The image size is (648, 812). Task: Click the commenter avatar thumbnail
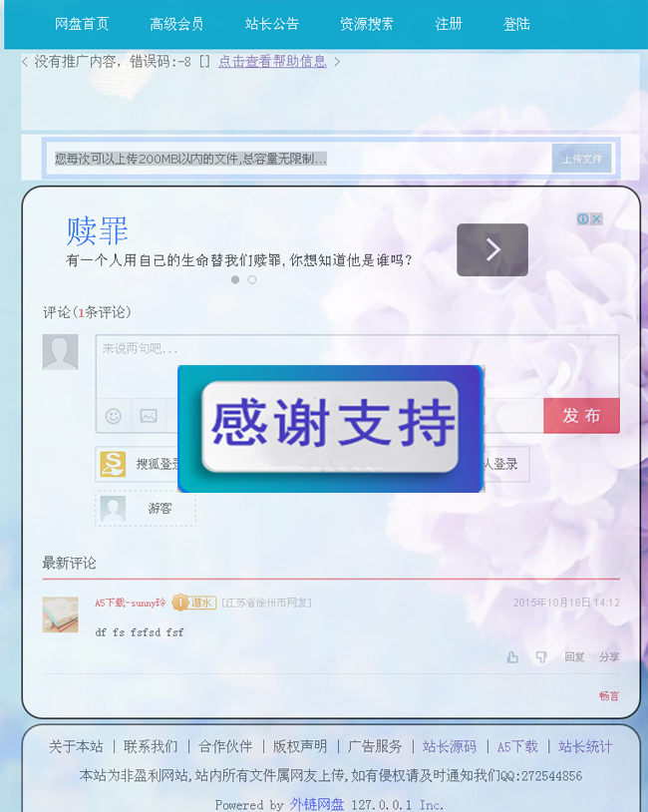(x=60, y=614)
